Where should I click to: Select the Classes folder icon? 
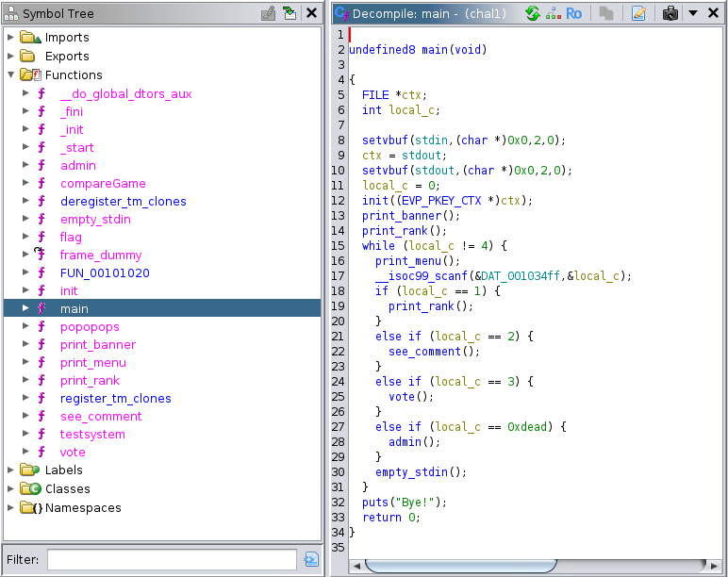pos(30,488)
